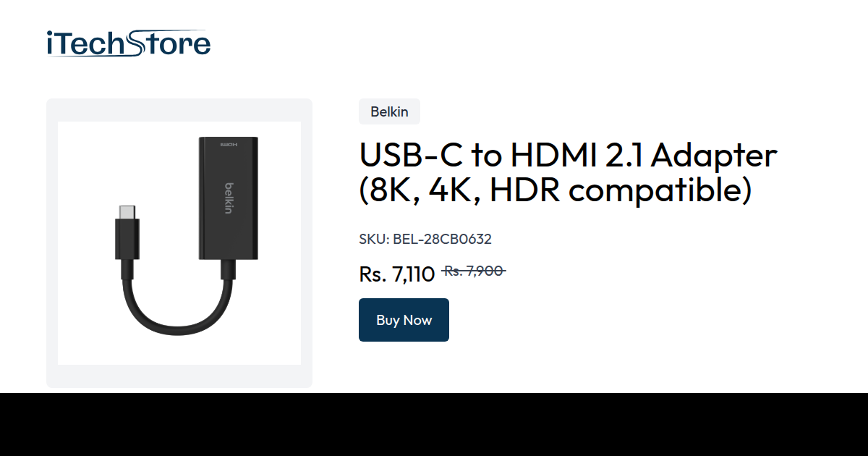
Task: Click the HDMI logo atop the adapter
Action: 229,144
